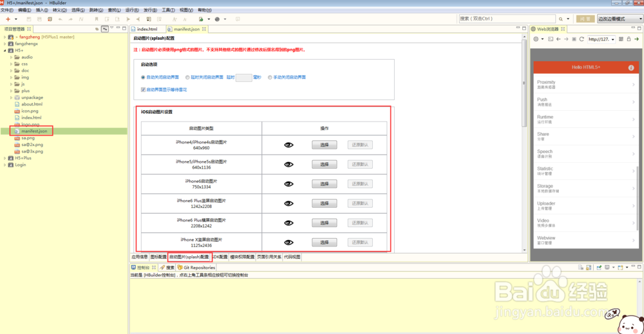The height and width of the screenshot is (334, 644).
Task: Open the 发行(B) menu
Action: coord(150,10)
